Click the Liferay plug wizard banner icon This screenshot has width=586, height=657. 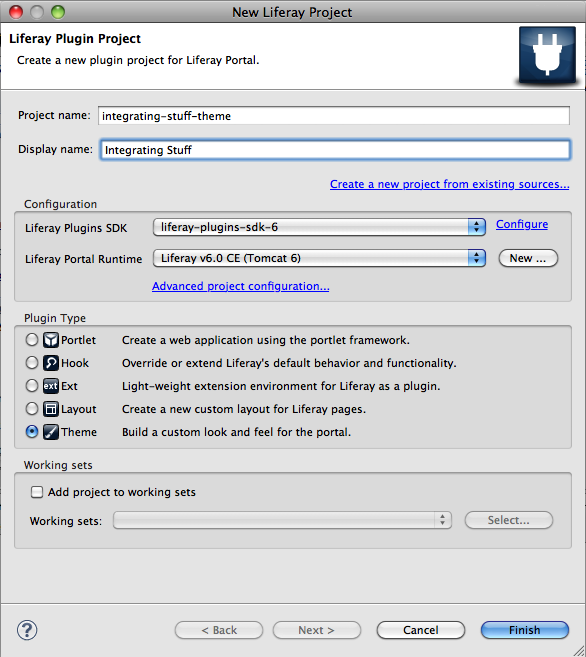(547, 55)
